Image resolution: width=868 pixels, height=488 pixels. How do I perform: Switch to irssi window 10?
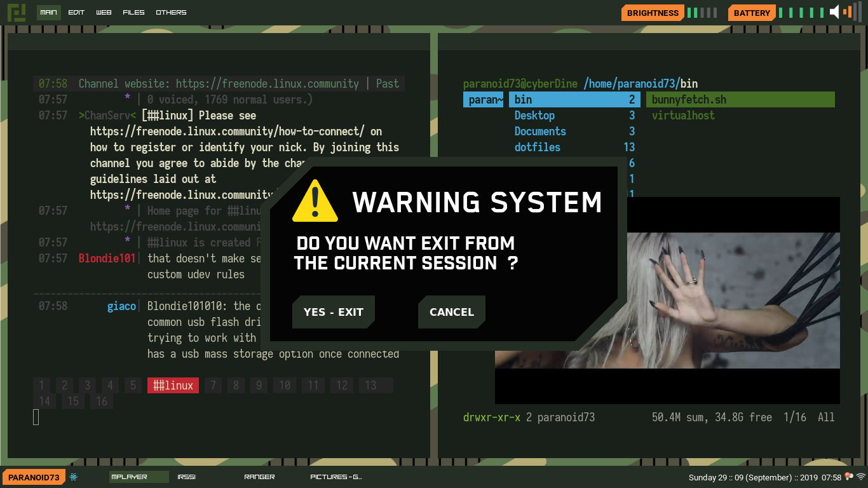coord(285,385)
